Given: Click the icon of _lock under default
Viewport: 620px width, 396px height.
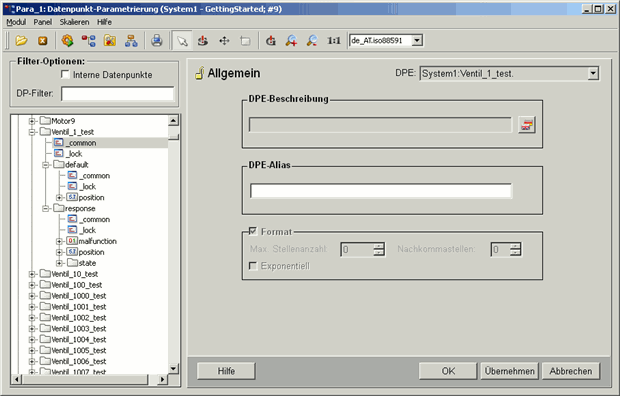Looking at the screenshot, I should [x=72, y=186].
